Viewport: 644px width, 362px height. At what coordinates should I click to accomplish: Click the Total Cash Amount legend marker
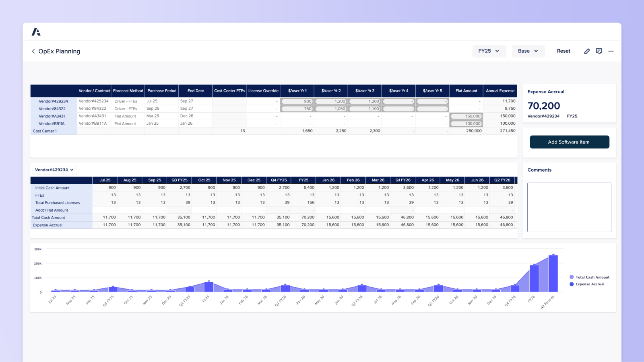pyautogui.click(x=572, y=277)
